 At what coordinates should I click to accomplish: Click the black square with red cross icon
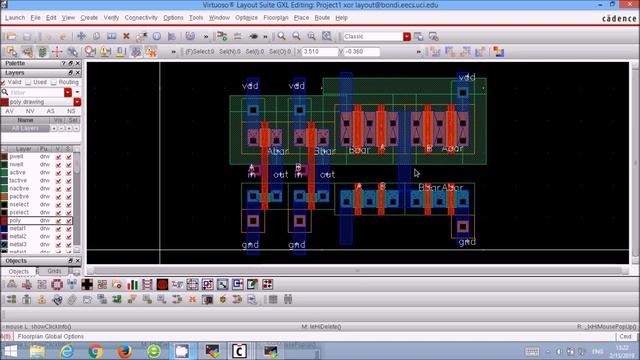pyautogui.click(x=87, y=284)
